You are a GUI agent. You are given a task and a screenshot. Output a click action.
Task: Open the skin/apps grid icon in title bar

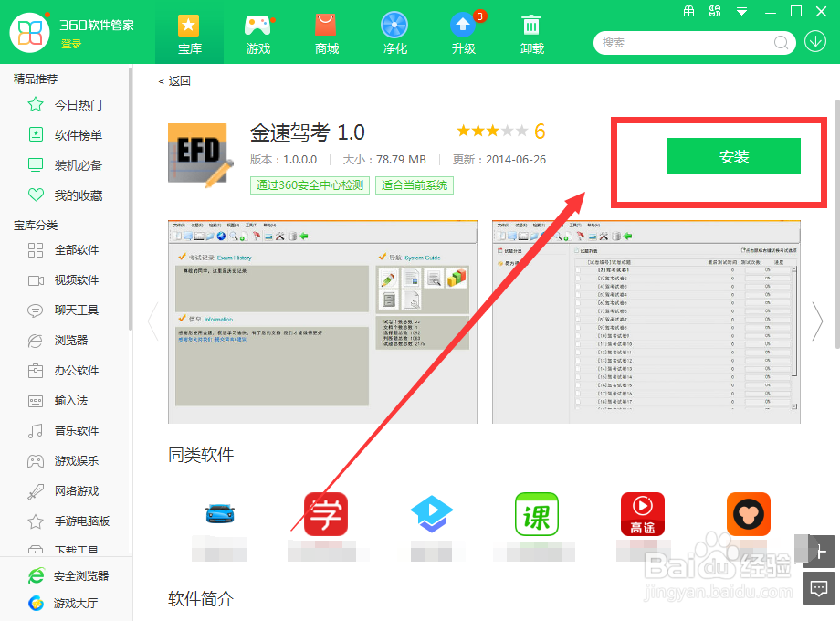pyautogui.click(x=715, y=11)
